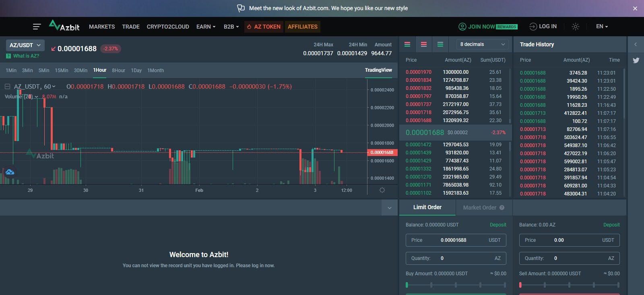Click the Log In icon button
Screen dimensions: 644x295
pyautogui.click(x=543, y=26)
